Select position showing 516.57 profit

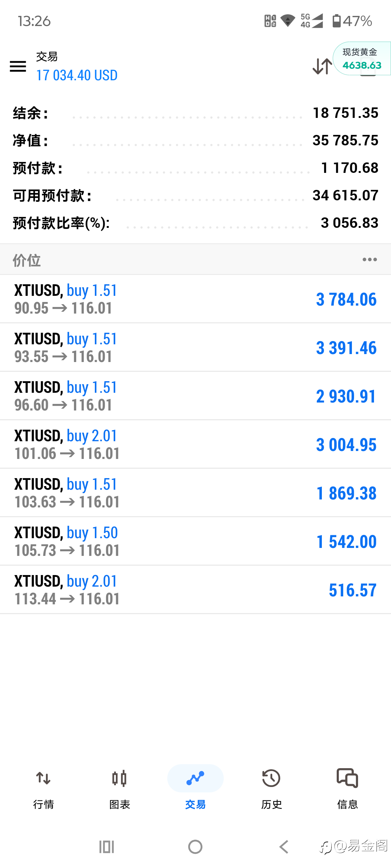click(195, 590)
